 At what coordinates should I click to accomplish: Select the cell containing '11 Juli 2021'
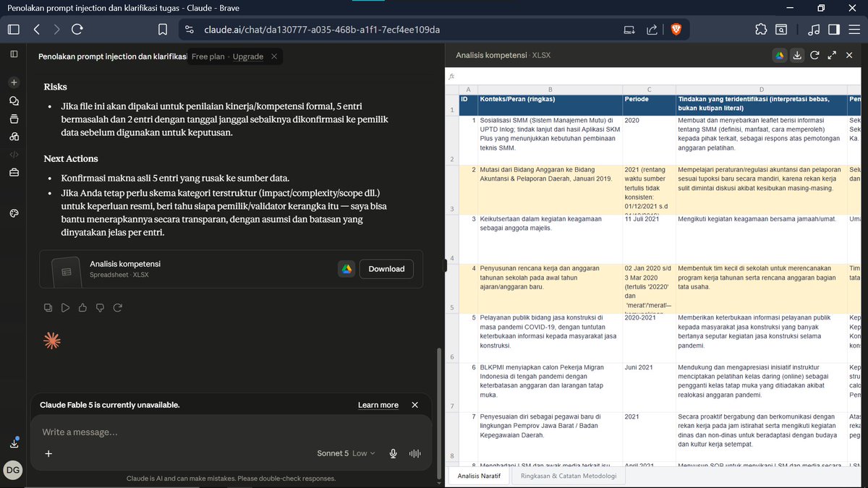[649, 239]
